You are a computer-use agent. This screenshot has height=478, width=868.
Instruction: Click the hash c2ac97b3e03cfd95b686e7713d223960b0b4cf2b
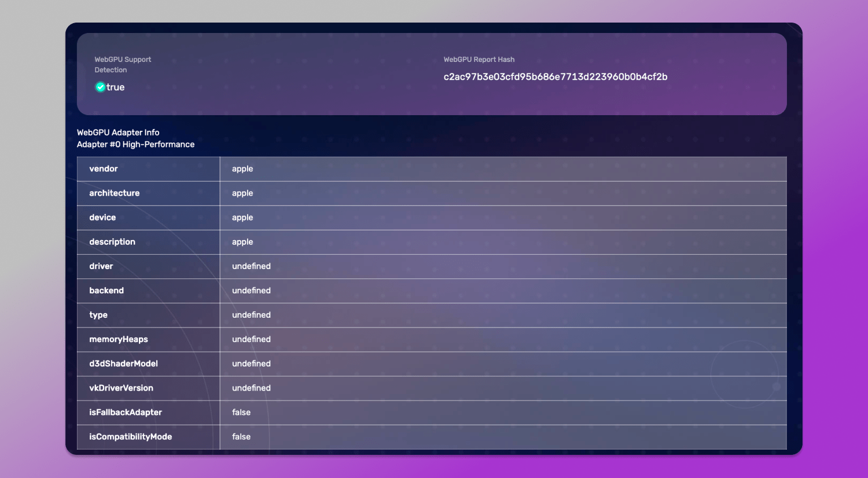[556, 76]
